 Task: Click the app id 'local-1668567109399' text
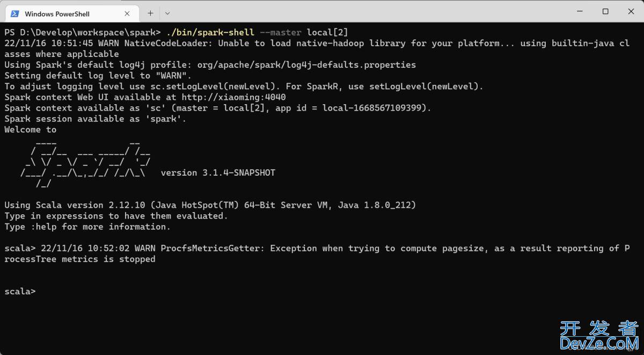(372, 108)
